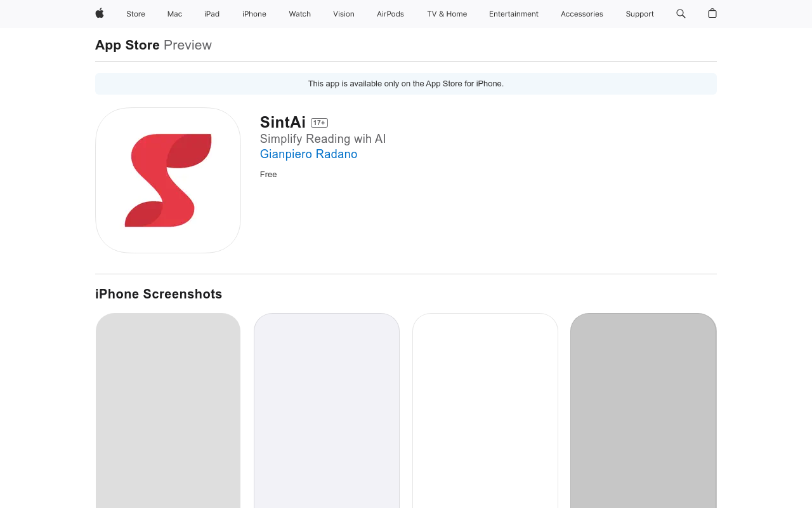
Task: Open the iPhone menu item
Action: click(x=254, y=14)
